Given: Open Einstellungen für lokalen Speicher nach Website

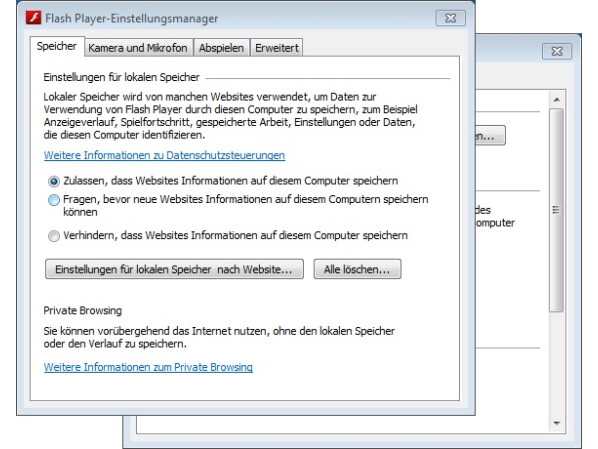Looking at the screenshot, I should [x=174, y=269].
